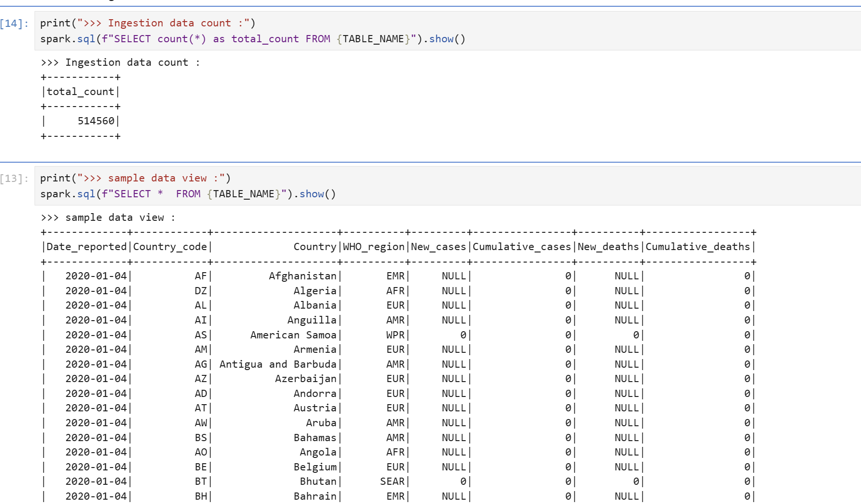The height and width of the screenshot is (504, 861).
Task: Click the New_deaths column header
Action: (x=608, y=247)
